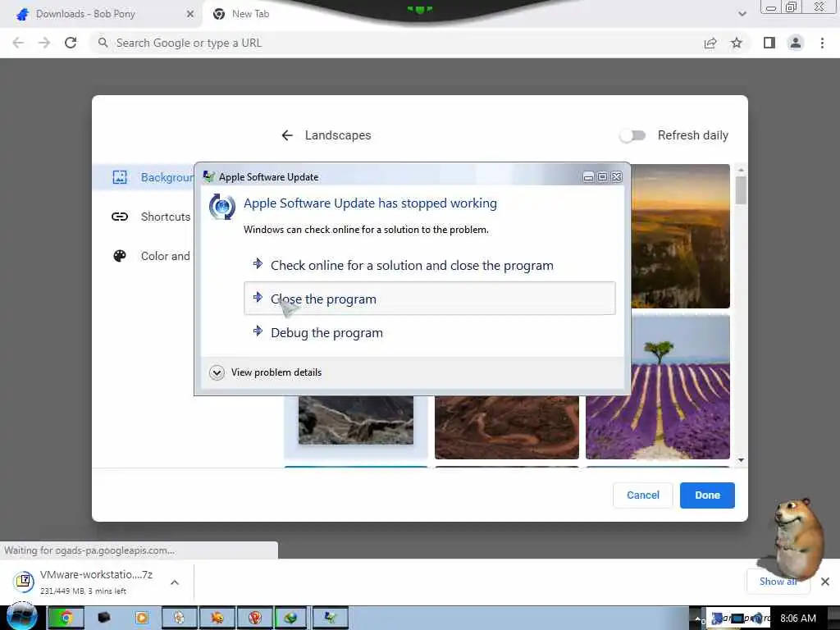Select the red winding canyon thumbnail
The image size is (840, 630).
(507, 427)
